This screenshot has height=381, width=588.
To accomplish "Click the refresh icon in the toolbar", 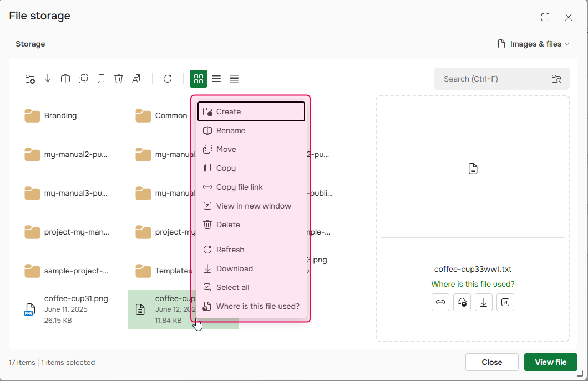I will [x=168, y=79].
